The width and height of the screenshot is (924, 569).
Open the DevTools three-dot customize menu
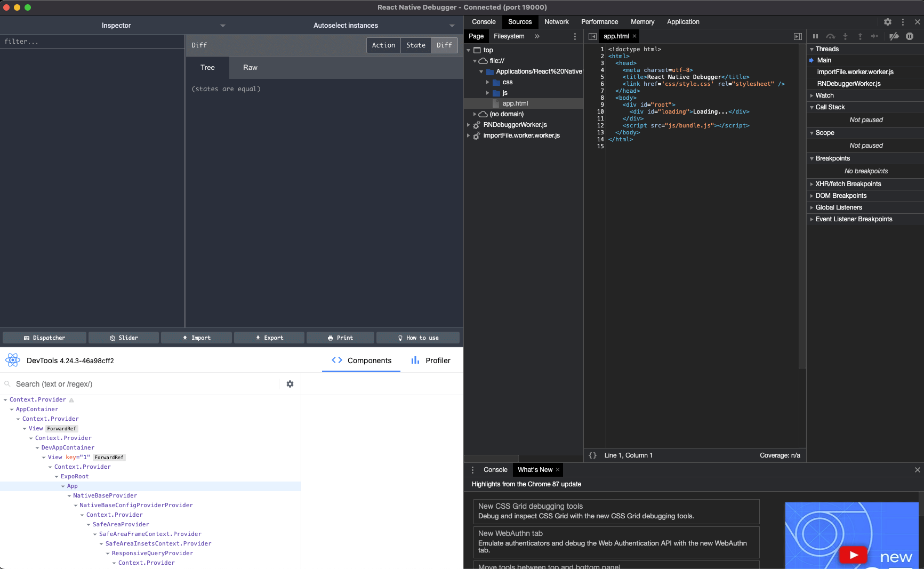pyautogui.click(x=903, y=22)
